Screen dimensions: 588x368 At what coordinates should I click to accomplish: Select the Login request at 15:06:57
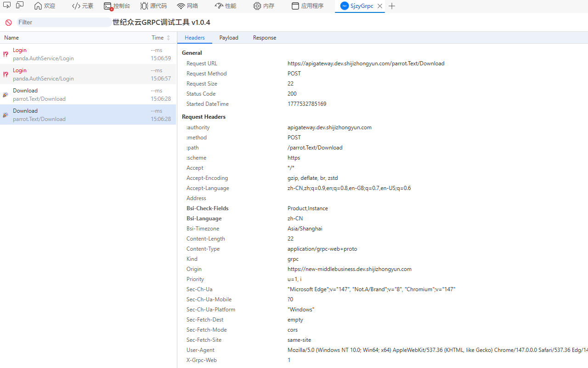coord(88,75)
